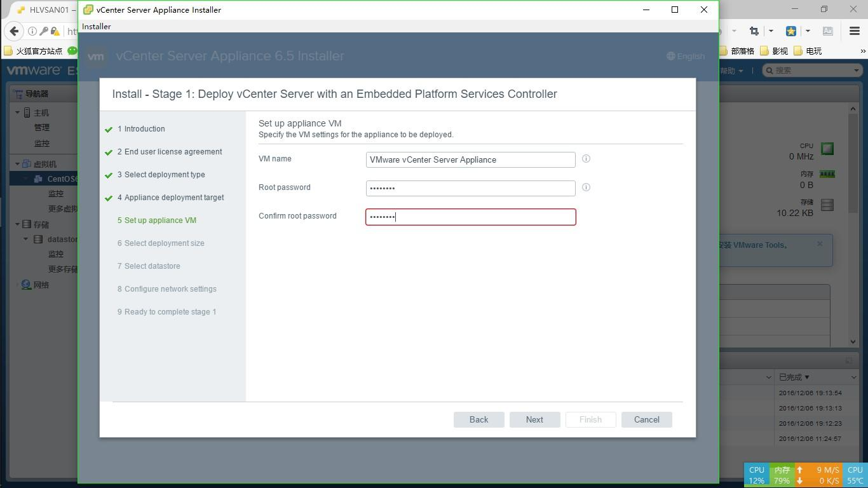
Task: Go to step 2 End user license agreement
Action: [170, 152]
